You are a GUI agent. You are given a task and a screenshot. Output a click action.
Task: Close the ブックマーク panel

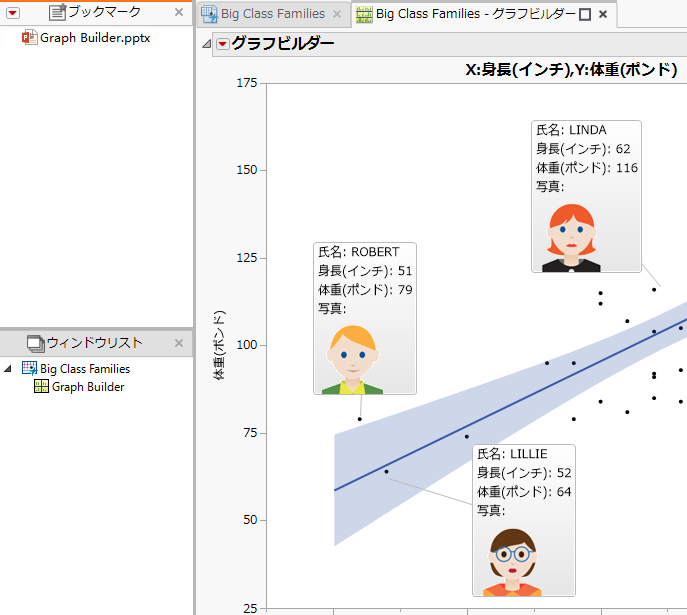point(179,12)
